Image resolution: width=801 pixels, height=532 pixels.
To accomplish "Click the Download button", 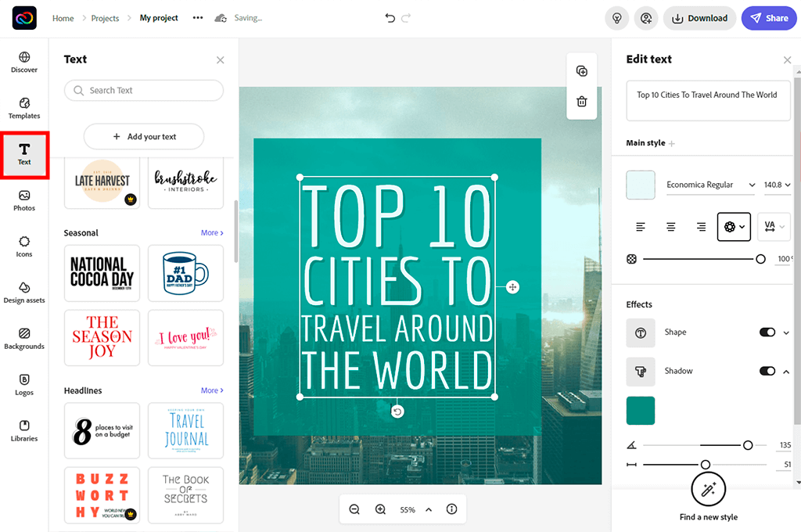I will 700,19.
